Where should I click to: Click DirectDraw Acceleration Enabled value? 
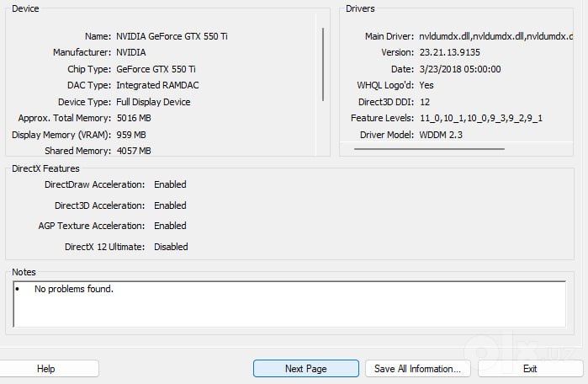click(170, 184)
